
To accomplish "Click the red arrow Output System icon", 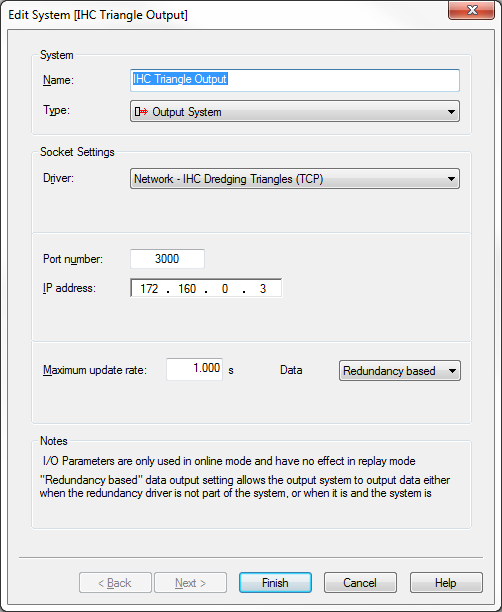I will (141, 112).
